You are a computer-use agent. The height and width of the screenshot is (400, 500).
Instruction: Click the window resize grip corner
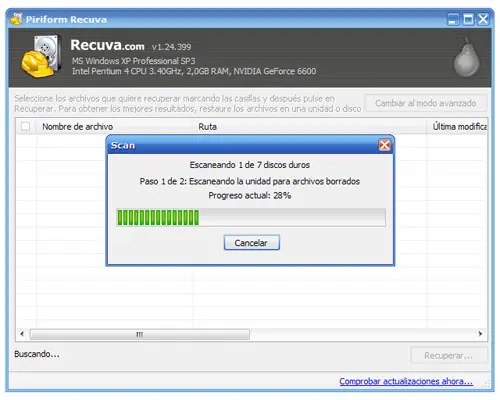pos(487,385)
